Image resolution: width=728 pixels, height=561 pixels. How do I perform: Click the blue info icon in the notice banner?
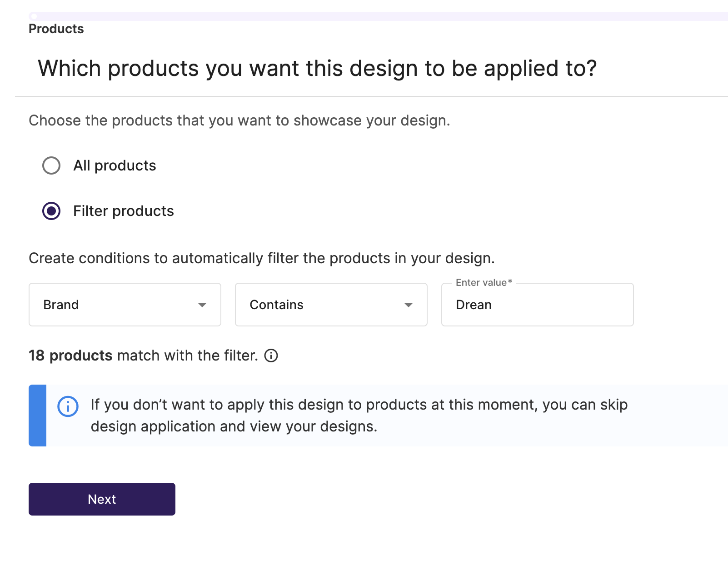tap(68, 406)
